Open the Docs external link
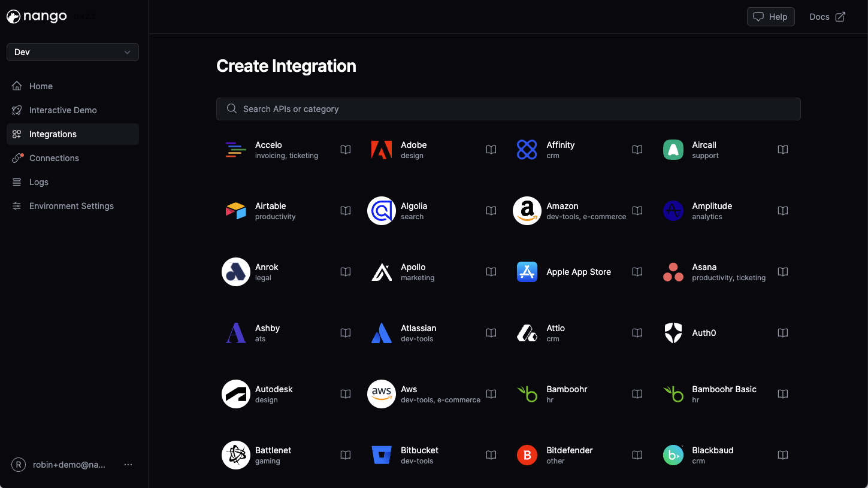Image resolution: width=868 pixels, height=488 pixels. click(827, 17)
